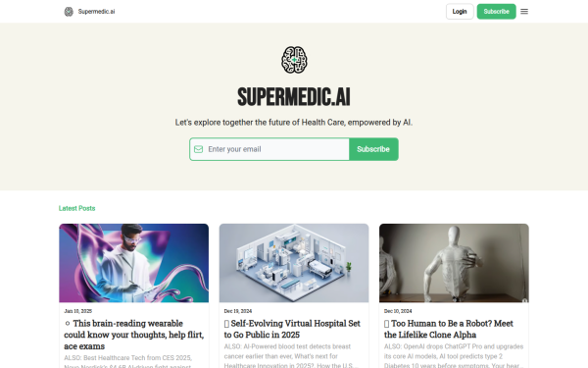The height and width of the screenshot is (368, 588).
Task: Click the Dec 19, 2024 post date
Action: pyautogui.click(x=238, y=311)
